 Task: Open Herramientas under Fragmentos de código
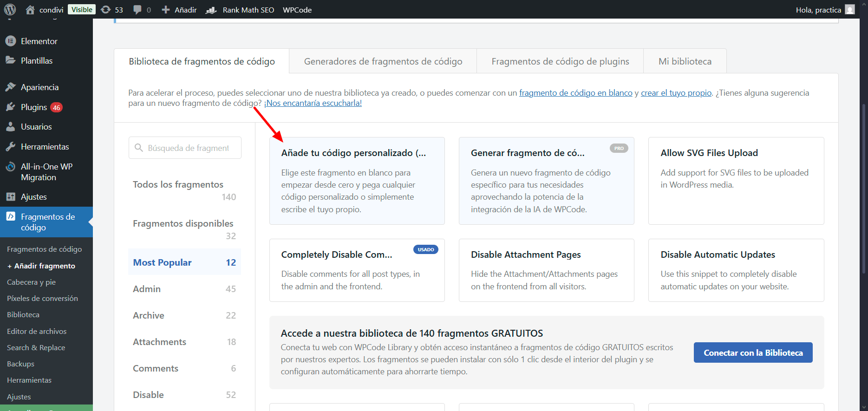click(x=29, y=380)
